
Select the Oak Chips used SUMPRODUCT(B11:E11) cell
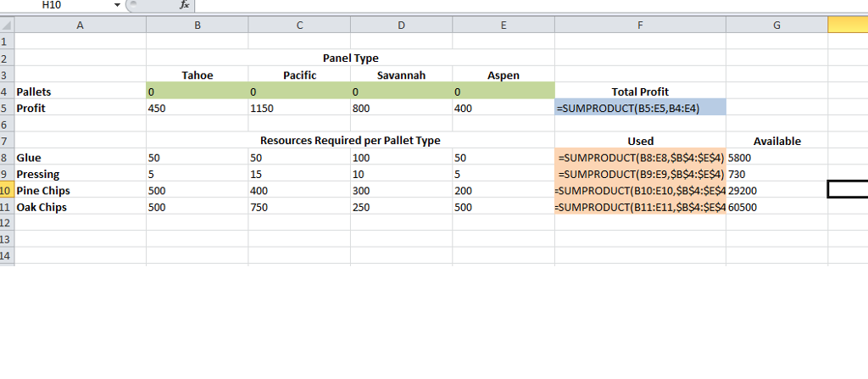pos(641,207)
